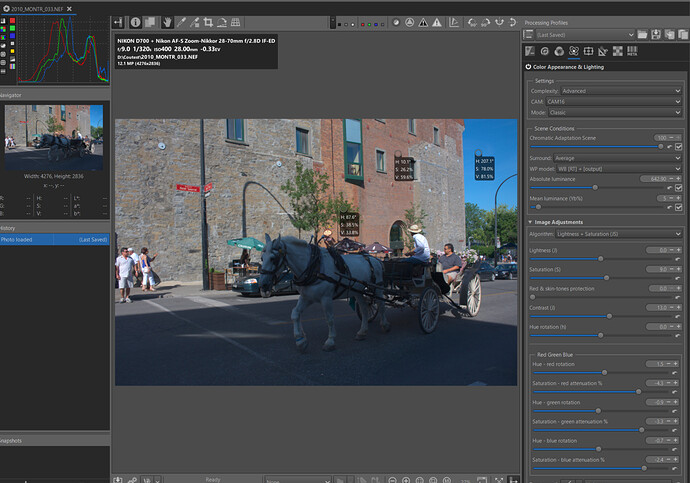The image size is (690, 483).
Task: Show image info overlay icon
Action: 135,21
